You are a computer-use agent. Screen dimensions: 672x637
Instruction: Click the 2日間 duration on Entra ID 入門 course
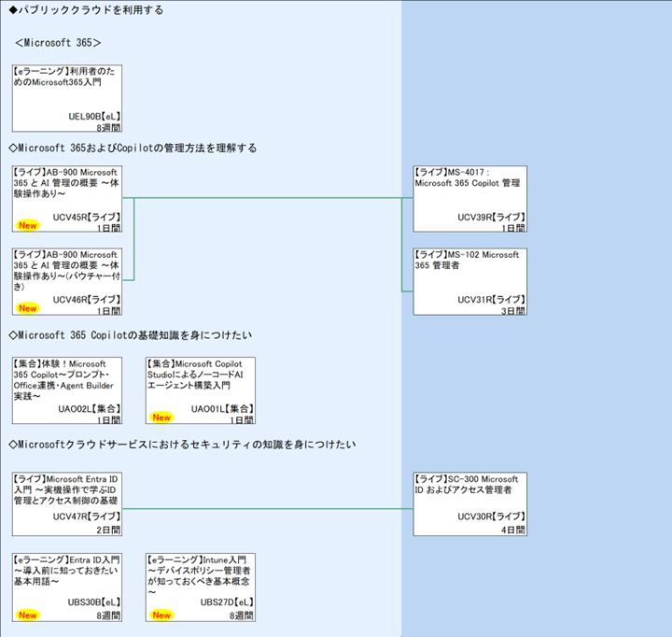[108, 530]
